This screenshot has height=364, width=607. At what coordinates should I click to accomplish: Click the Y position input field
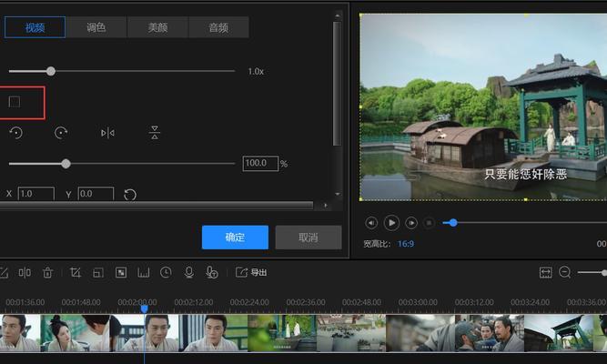[x=96, y=194]
